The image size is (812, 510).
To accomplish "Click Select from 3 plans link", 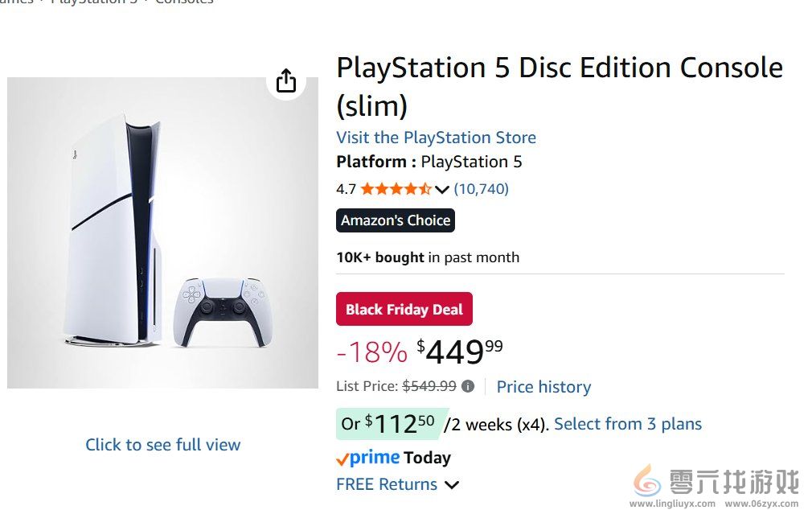I will [628, 424].
